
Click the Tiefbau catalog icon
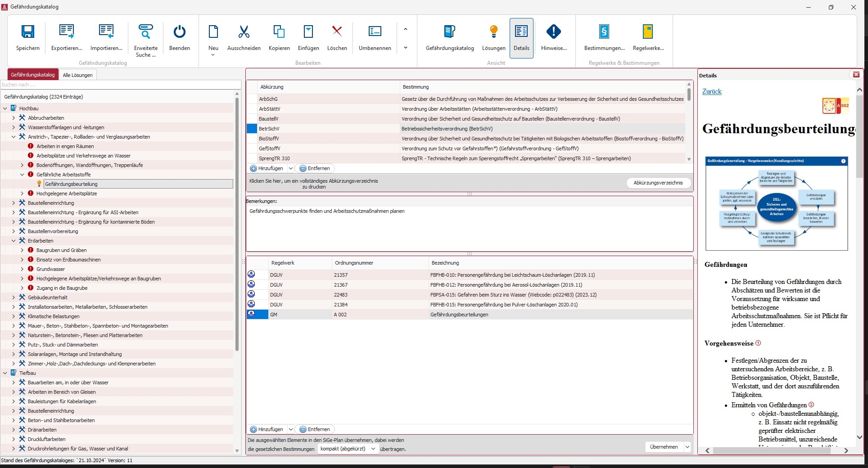(x=14, y=373)
